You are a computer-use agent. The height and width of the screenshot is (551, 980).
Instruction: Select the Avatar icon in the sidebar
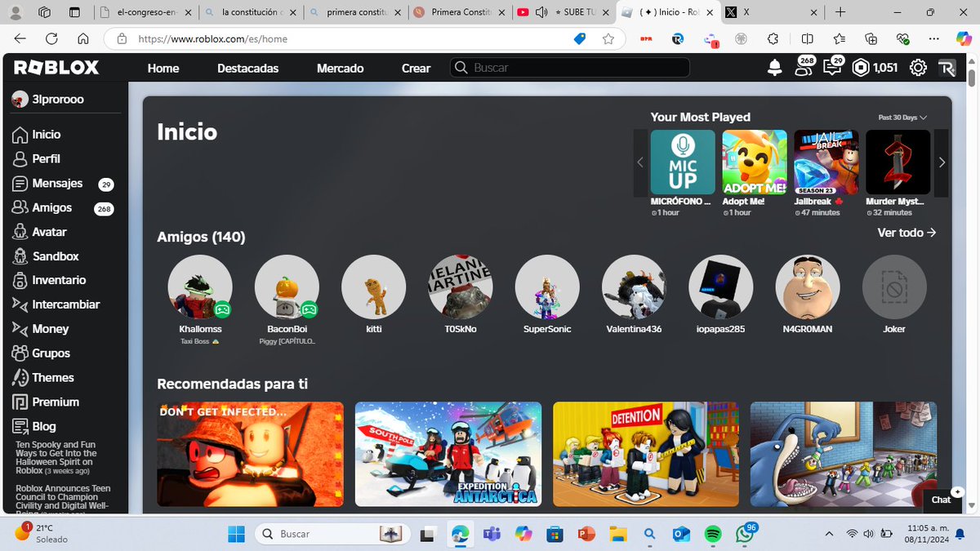[x=20, y=232]
